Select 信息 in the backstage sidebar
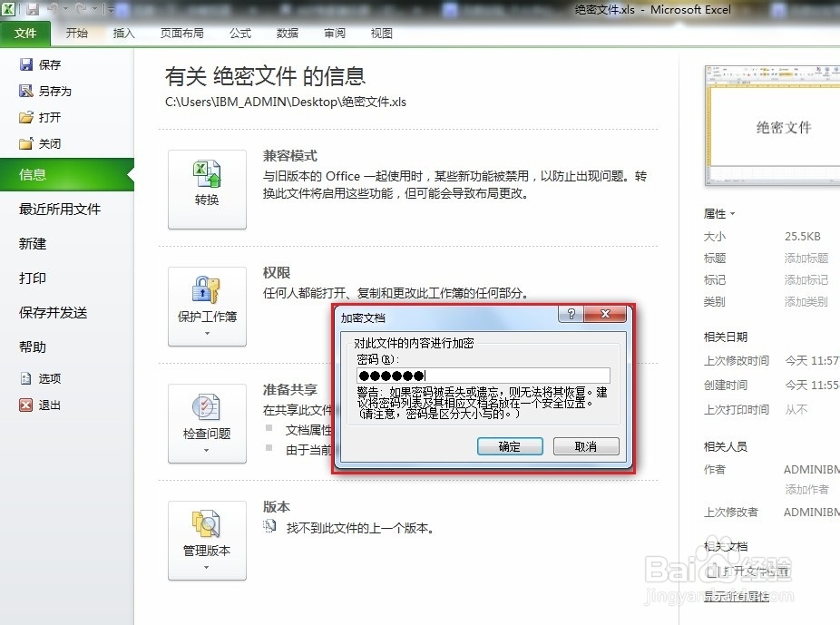The image size is (840, 625). (x=67, y=174)
